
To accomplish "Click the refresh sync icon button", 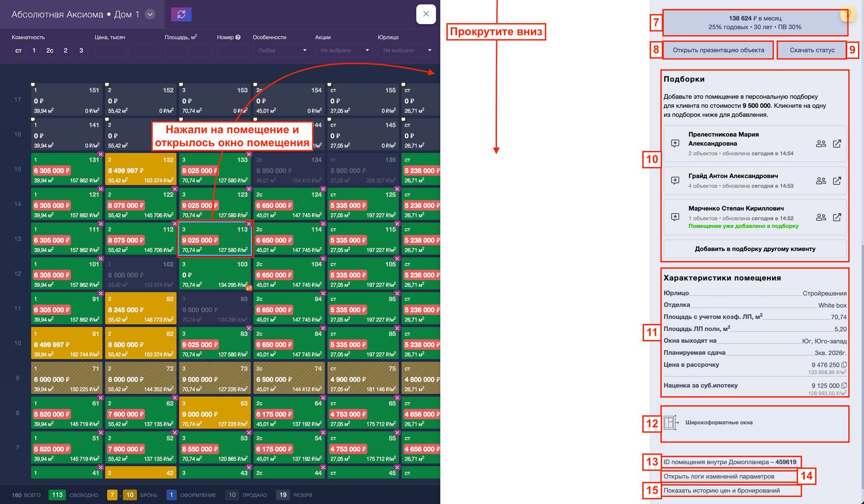I will (181, 14).
